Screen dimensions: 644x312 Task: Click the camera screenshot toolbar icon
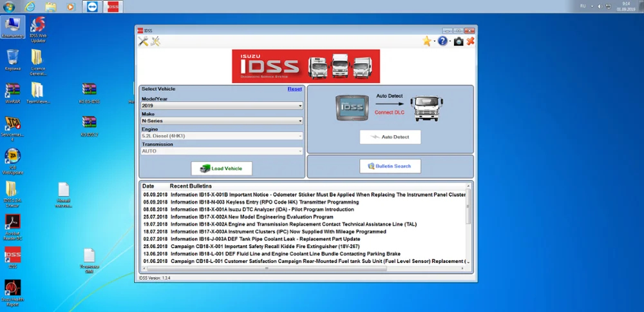[459, 41]
